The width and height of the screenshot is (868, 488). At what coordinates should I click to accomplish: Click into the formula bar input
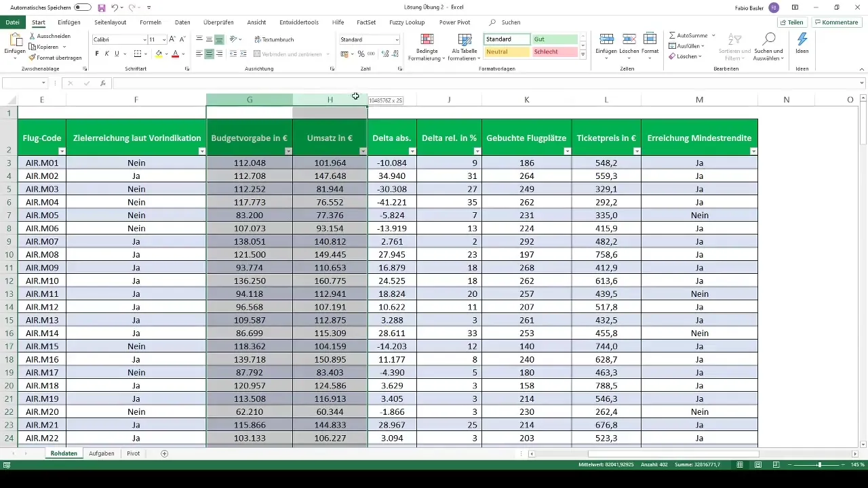point(485,83)
